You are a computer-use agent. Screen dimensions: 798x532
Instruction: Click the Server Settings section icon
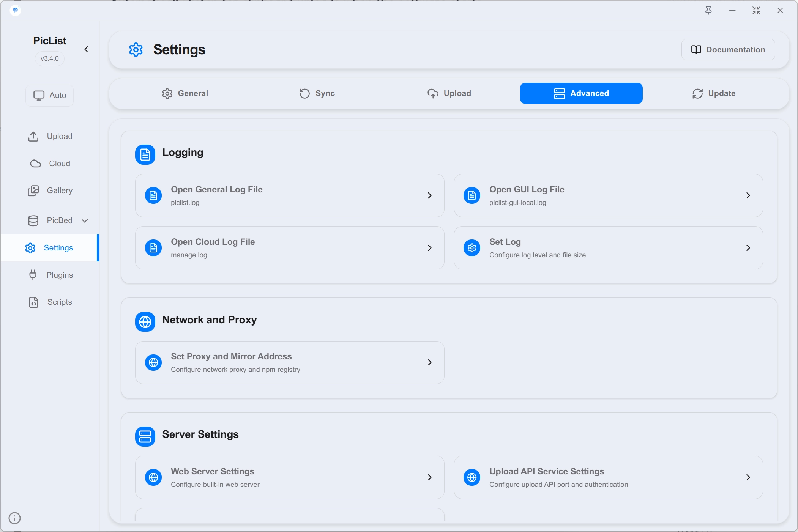pyautogui.click(x=145, y=436)
